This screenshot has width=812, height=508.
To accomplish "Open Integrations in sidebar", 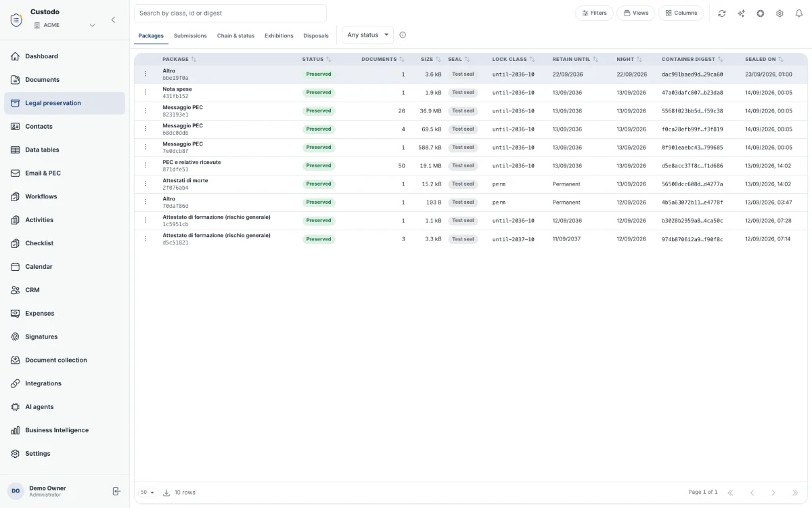I will click(64, 383).
